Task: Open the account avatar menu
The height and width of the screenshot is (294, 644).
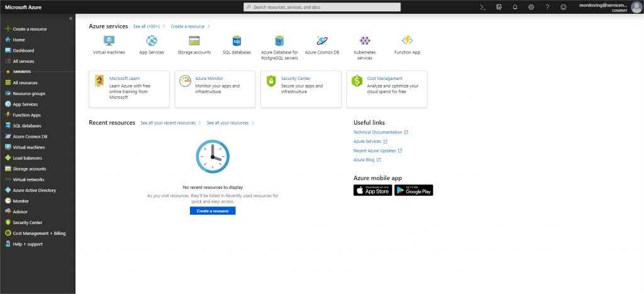Action: pos(636,8)
